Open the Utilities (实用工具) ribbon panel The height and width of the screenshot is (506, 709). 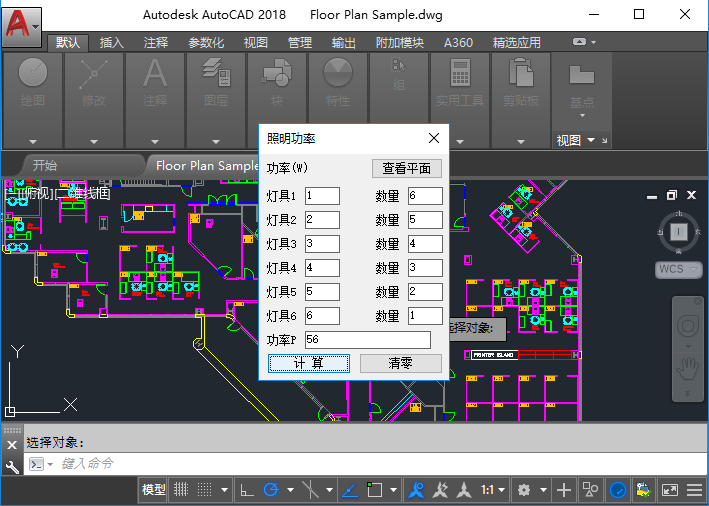tap(460, 100)
